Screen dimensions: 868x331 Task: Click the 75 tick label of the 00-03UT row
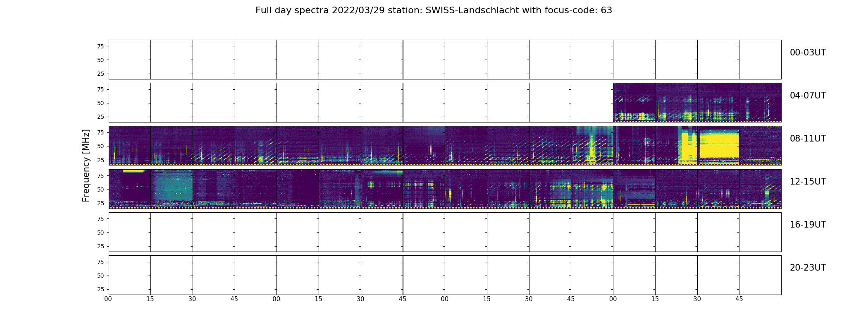(x=100, y=46)
